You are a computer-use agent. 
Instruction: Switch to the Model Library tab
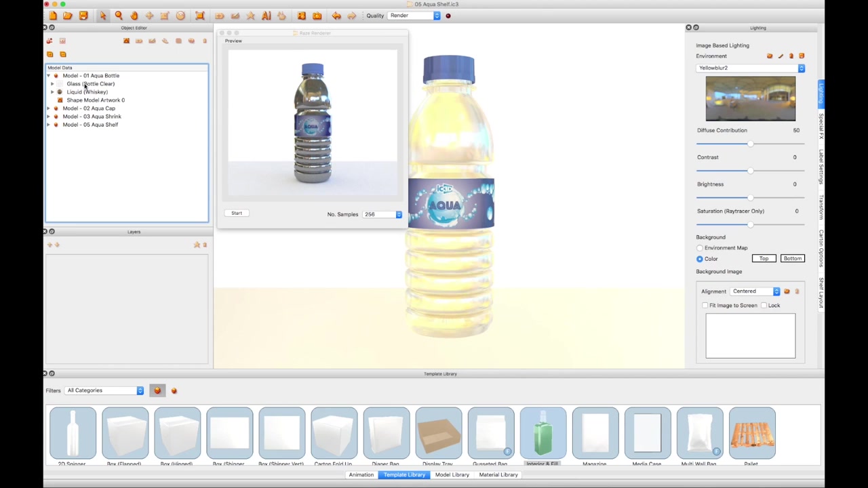point(452,474)
